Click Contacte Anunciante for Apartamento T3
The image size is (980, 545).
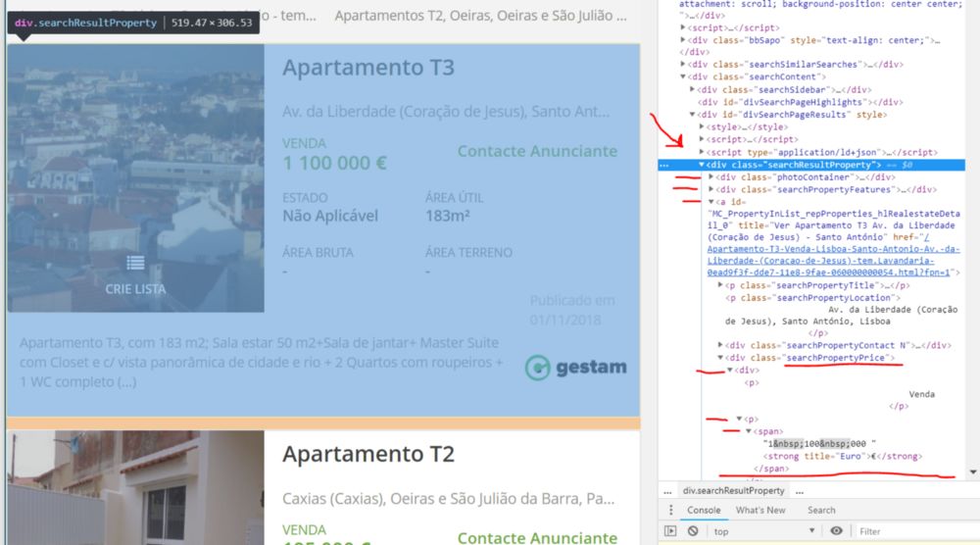pos(537,151)
